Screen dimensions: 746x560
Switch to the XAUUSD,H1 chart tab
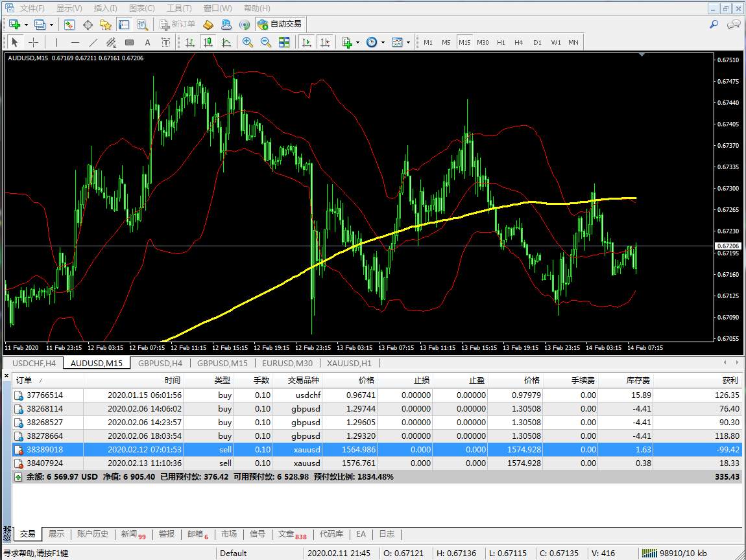coord(349,363)
